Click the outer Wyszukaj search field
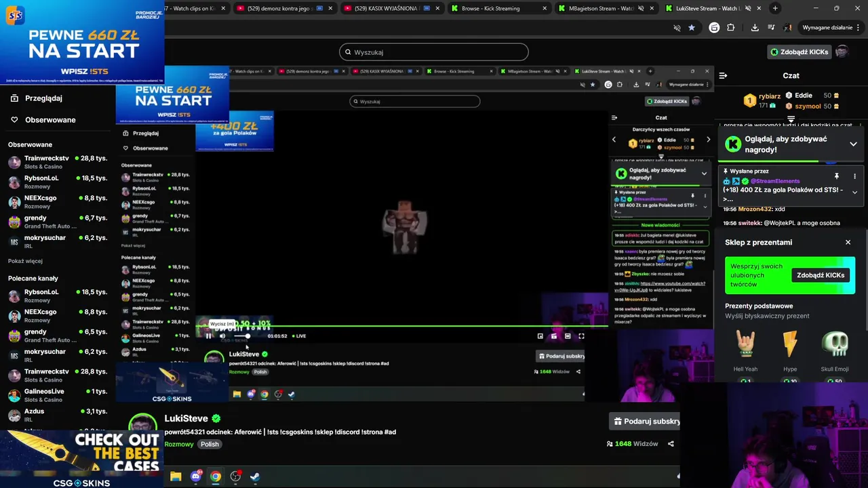This screenshot has height=488, width=868. point(434,52)
